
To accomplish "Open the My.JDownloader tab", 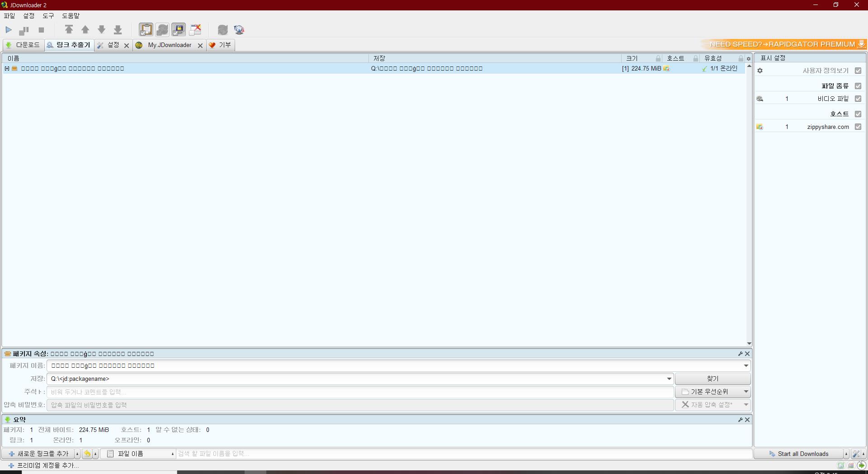I will pos(165,45).
